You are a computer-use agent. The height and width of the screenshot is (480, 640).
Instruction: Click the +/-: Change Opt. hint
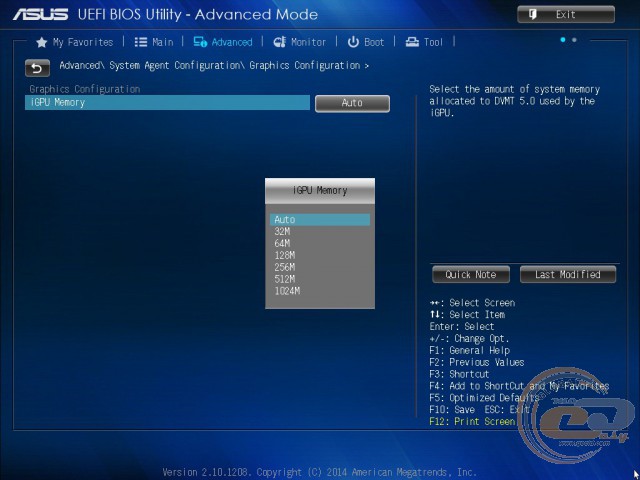coord(469,338)
